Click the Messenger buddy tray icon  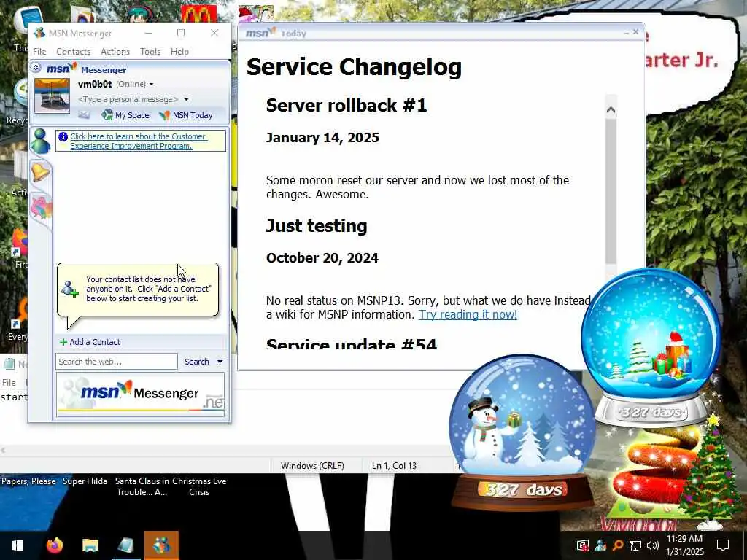pos(600,545)
